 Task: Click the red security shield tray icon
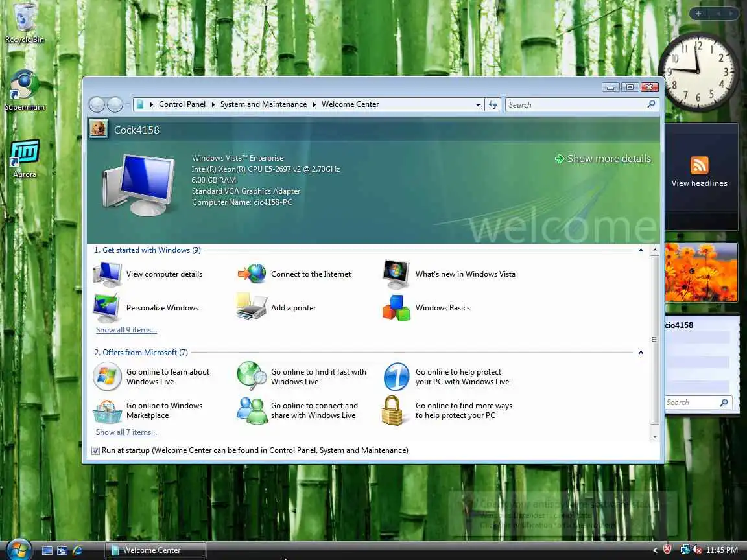coord(667,550)
